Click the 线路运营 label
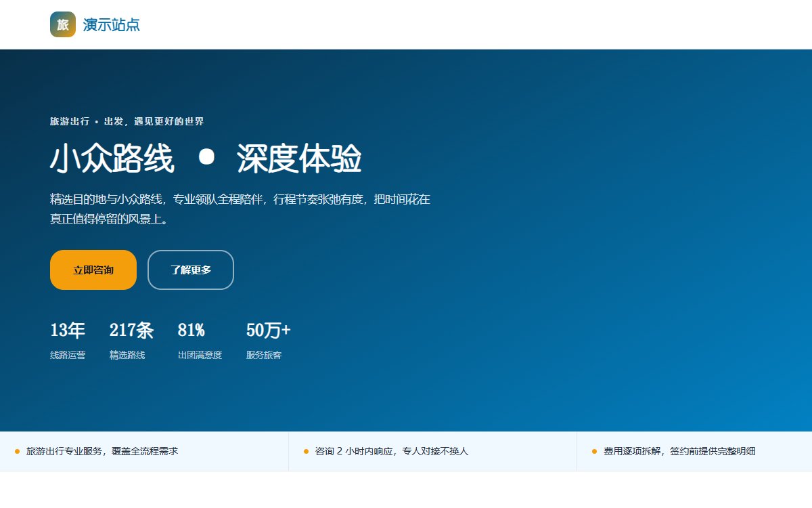This screenshot has width=812, height=508. tap(68, 355)
